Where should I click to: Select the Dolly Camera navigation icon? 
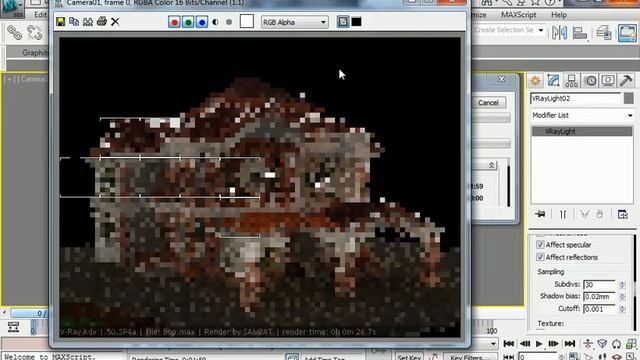click(x=588, y=344)
